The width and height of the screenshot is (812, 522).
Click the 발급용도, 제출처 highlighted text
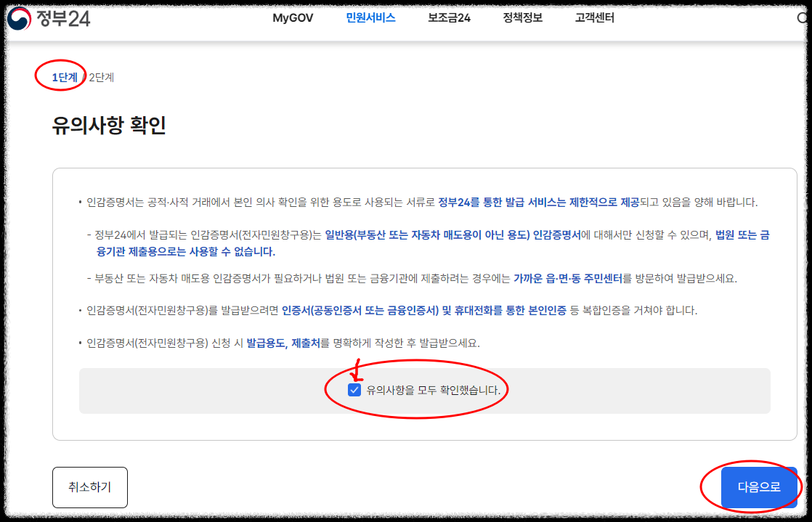[284, 343]
